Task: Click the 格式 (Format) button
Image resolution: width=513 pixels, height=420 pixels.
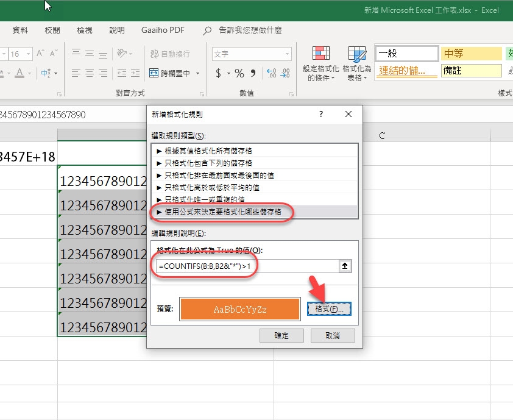Action: [330, 309]
